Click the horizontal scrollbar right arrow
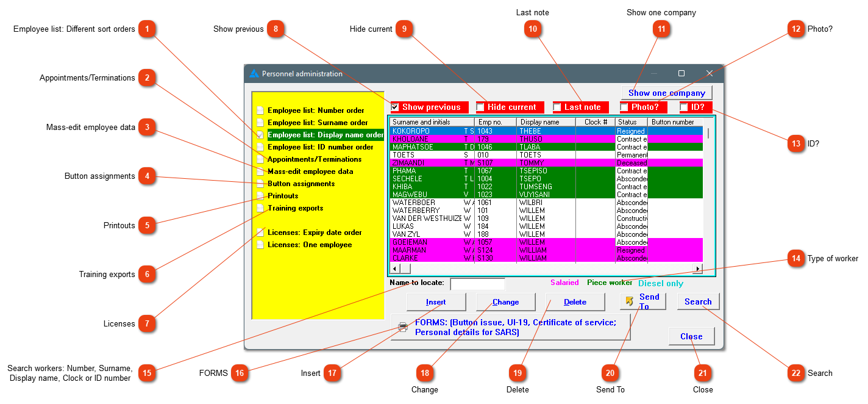Viewport: 868px width, 404px height. pyautogui.click(x=697, y=269)
